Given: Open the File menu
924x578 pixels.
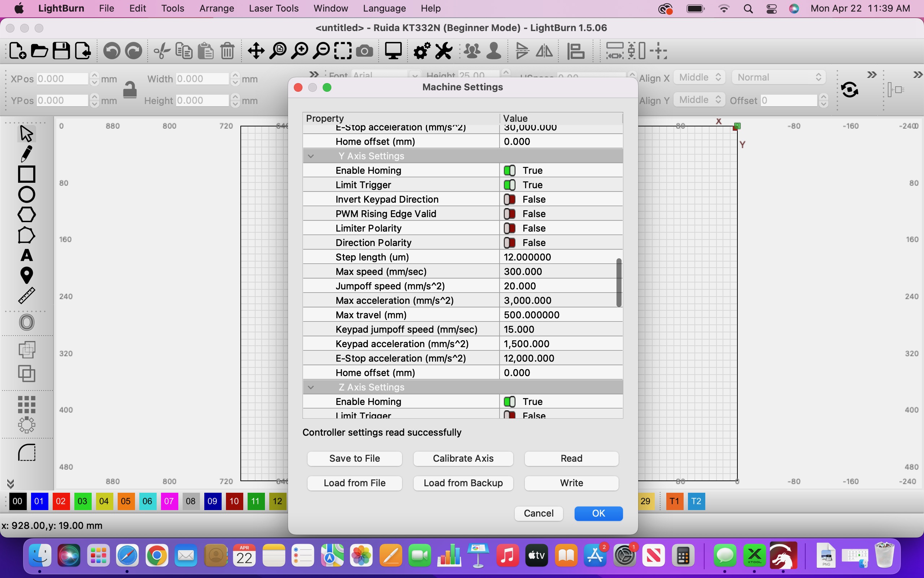Looking at the screenshot, I should 106,8.
